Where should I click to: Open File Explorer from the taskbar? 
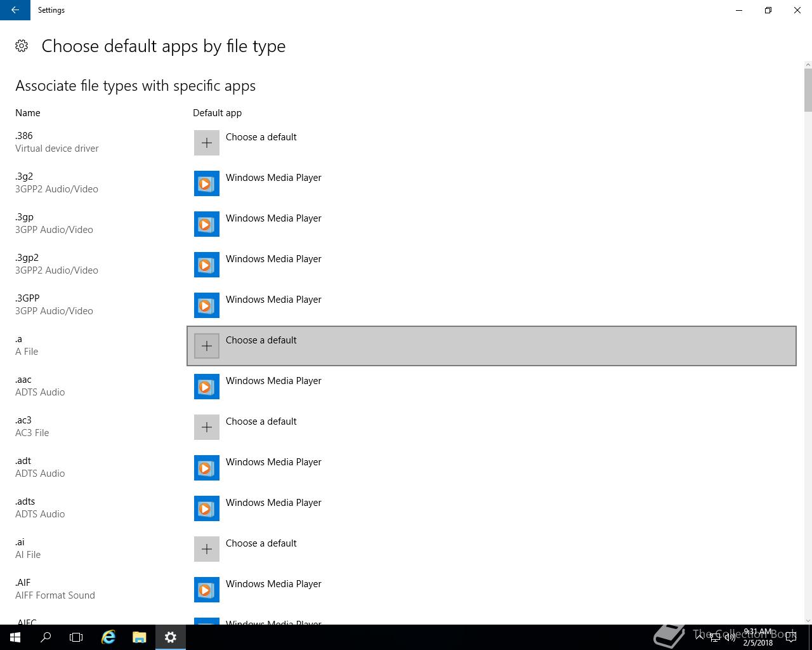140,637
